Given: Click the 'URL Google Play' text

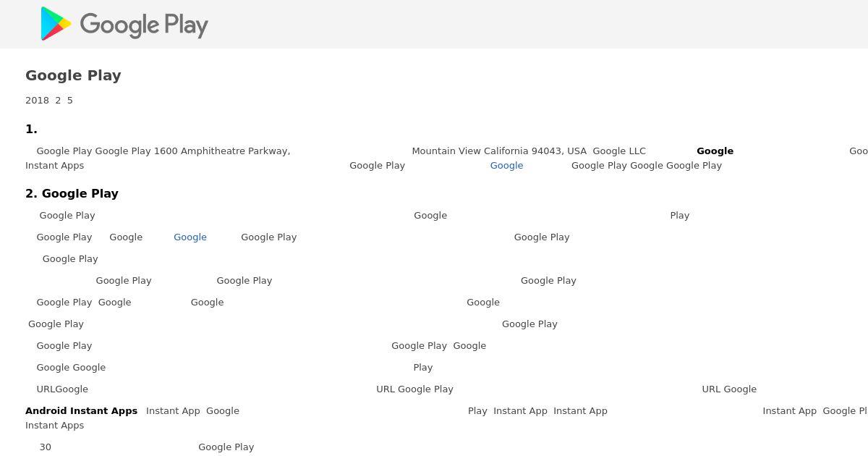Looking at the screenshot, I should (414, 389).
